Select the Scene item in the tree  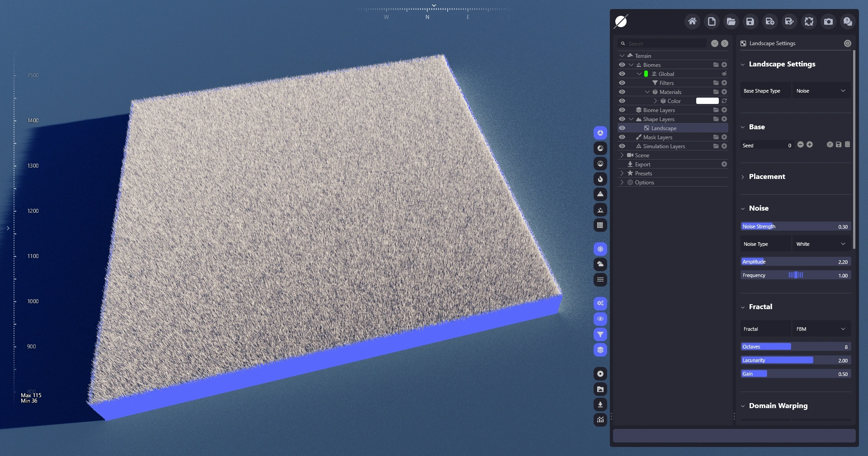coord(642,155)
